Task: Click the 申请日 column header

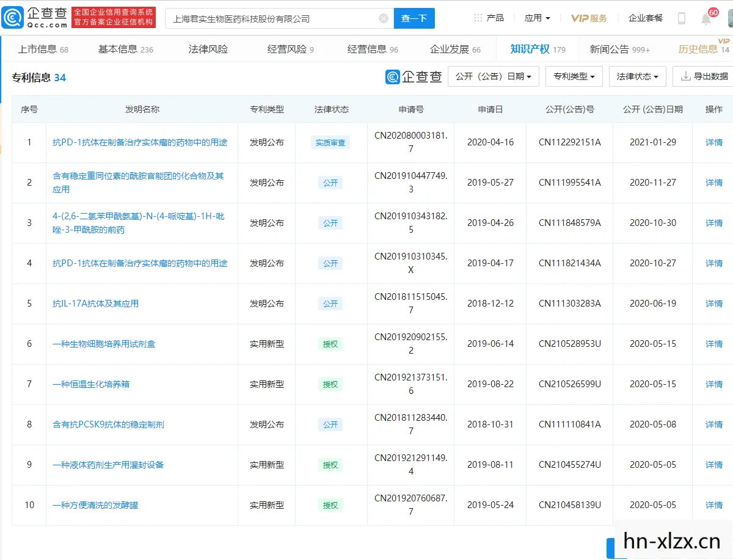Action: point(490,109)
